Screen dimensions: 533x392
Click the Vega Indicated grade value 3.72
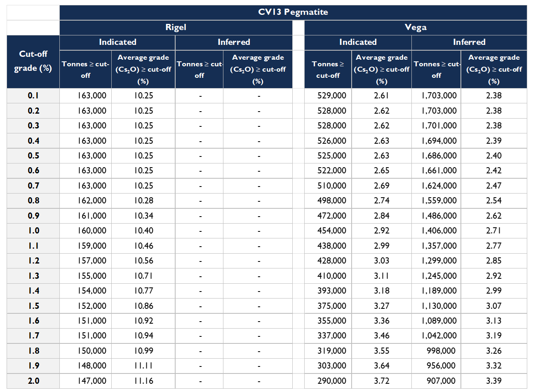[381, 380]
